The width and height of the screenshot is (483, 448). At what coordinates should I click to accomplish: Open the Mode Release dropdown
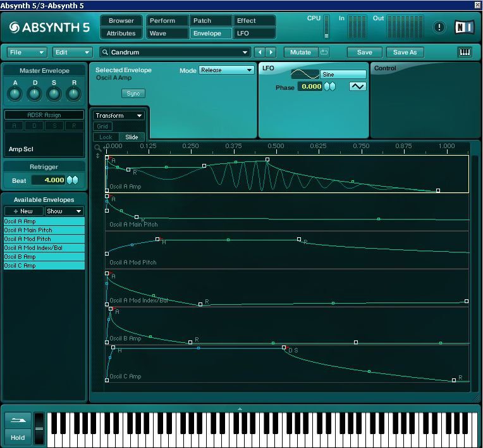click(226, 70)
